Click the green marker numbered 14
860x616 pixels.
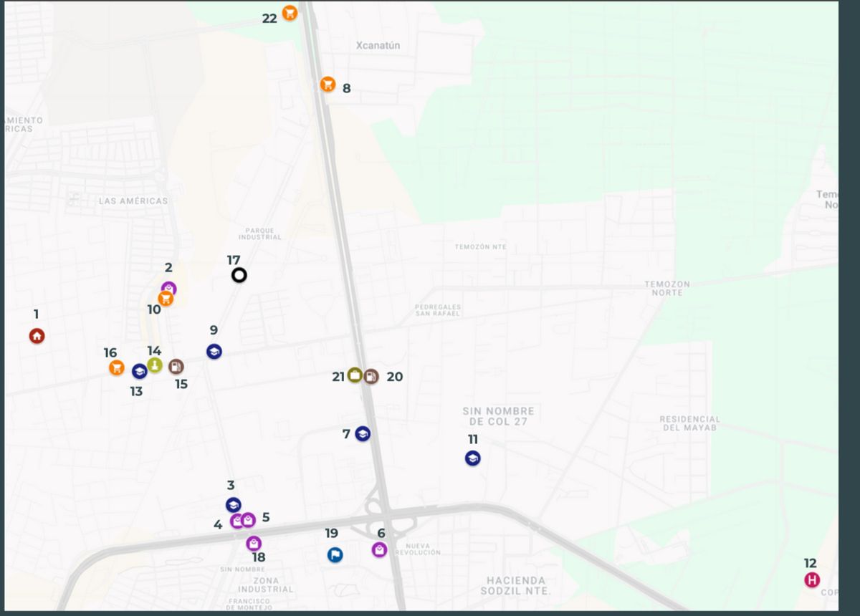[155, 365]
